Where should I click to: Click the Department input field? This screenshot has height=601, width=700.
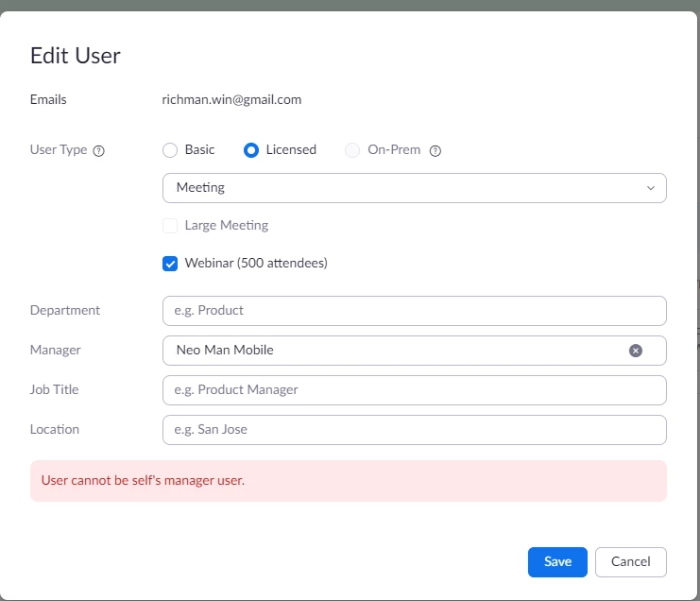(x=415, y=311)
